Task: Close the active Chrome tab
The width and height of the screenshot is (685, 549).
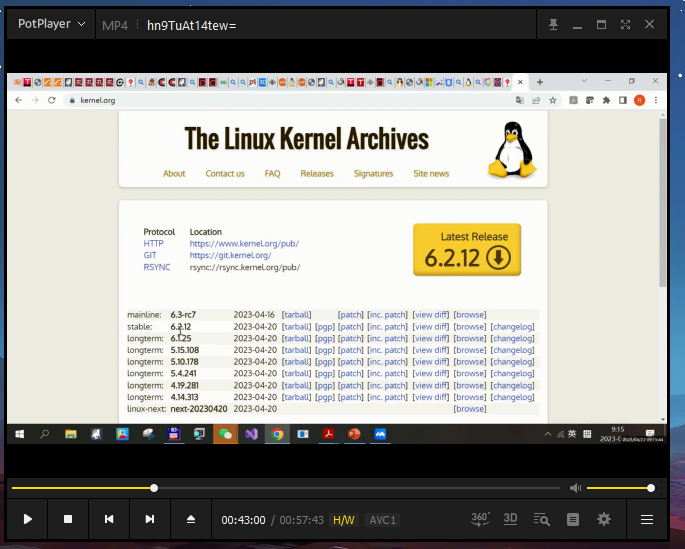Action: coord(520,82)
